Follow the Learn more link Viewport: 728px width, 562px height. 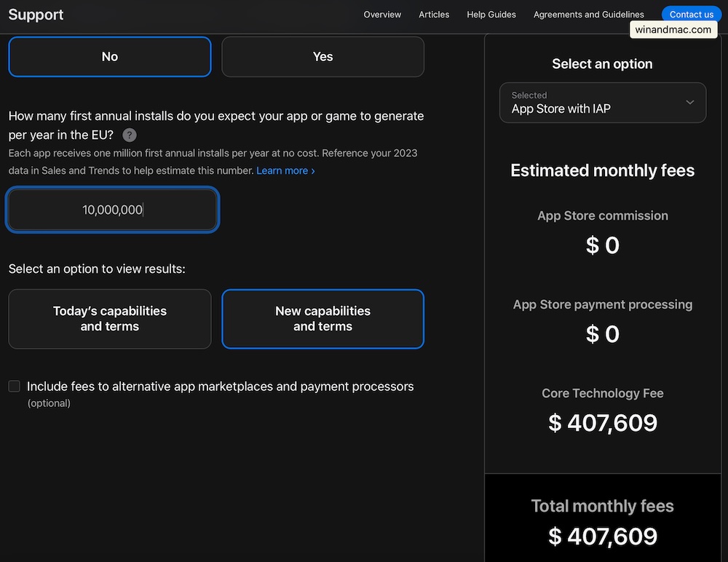[x=285, y=170]
